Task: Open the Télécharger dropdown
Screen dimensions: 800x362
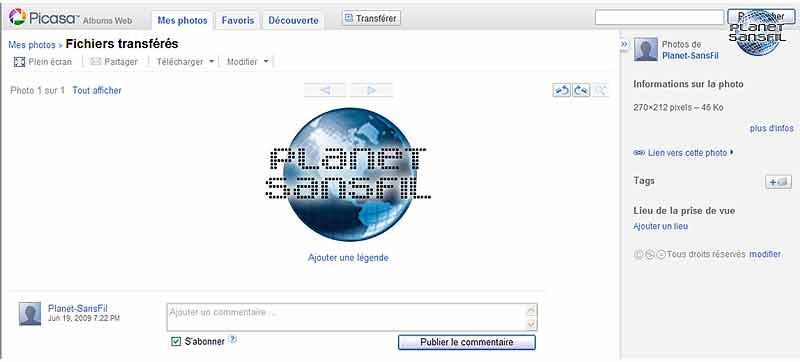Action: 185,62
